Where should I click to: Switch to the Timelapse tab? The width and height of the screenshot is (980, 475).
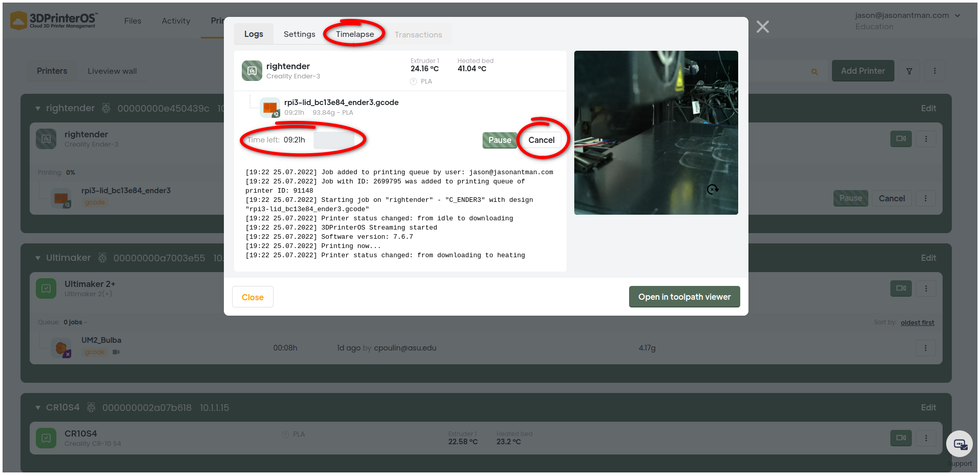tap(355, 34)
